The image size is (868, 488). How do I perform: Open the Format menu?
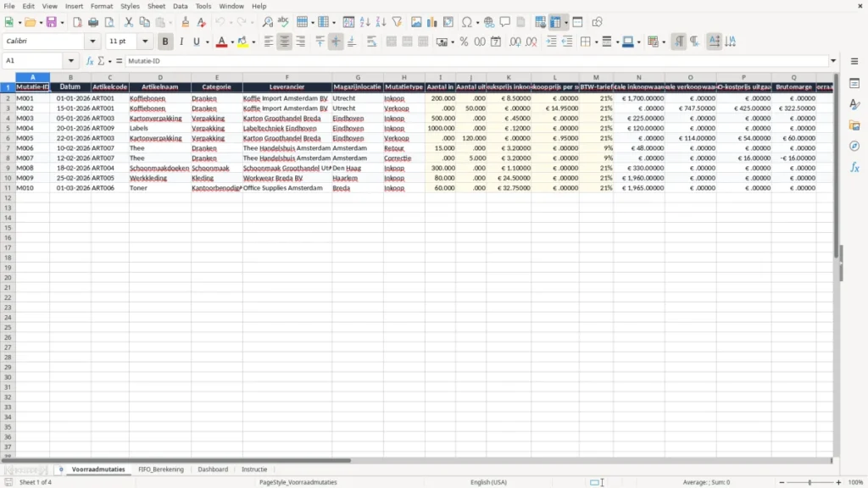102,6
